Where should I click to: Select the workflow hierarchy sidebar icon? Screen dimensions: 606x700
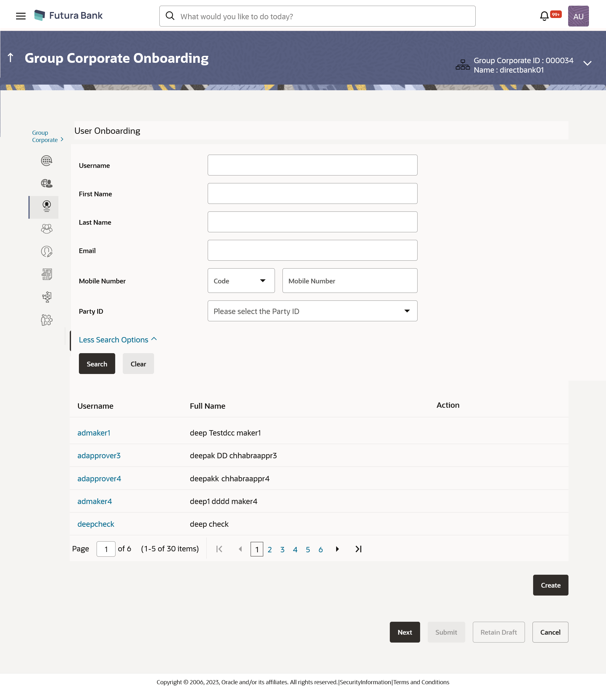[x=46, y=297]
